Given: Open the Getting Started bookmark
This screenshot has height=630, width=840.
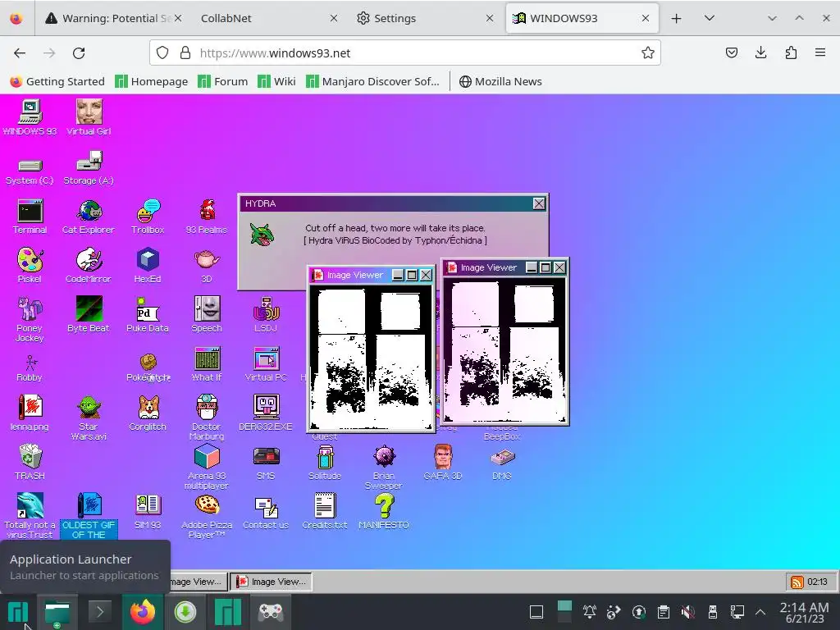Looking at the screenshot, I should (57, 81).
